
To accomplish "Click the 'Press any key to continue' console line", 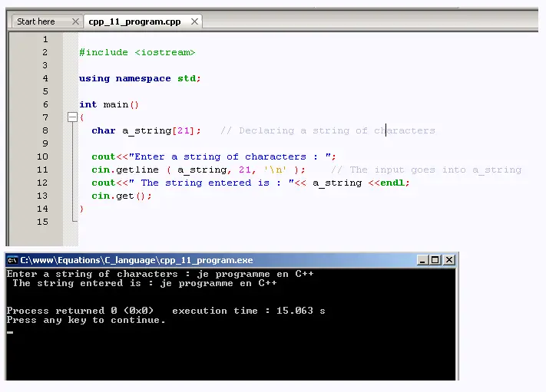I will click(86, 320).
